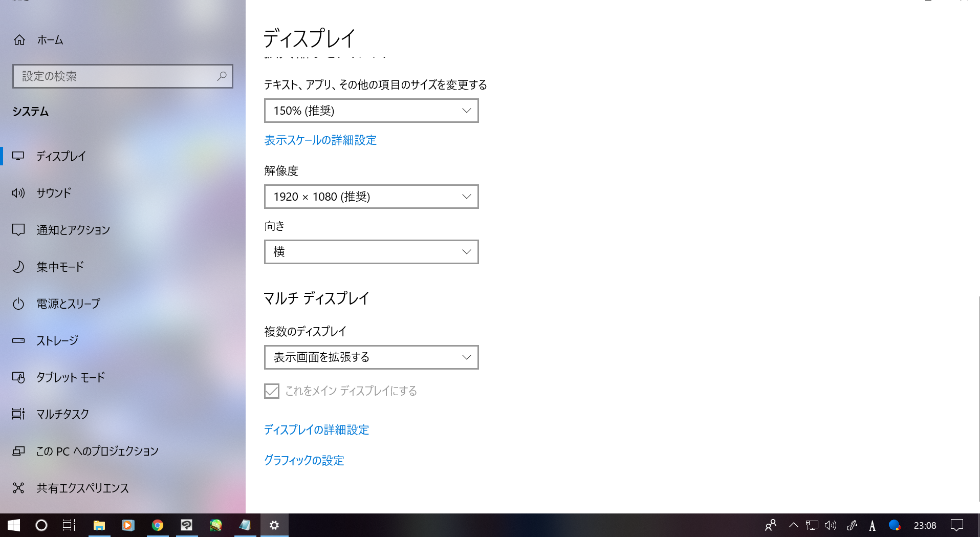
Task: Click the magnifier icon in the settings search box
Action: coord(222,76)
